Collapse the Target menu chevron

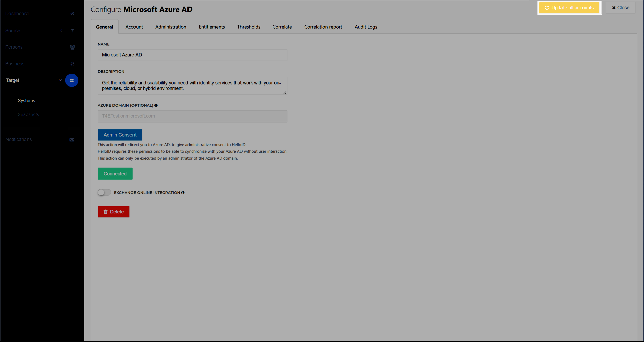[60, 80]
